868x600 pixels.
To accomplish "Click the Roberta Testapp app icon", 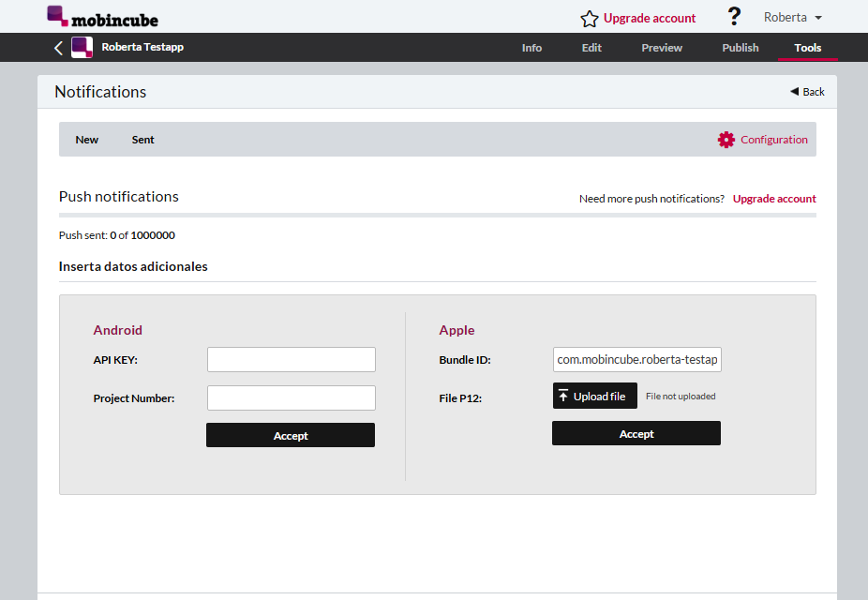I will 82,48.
